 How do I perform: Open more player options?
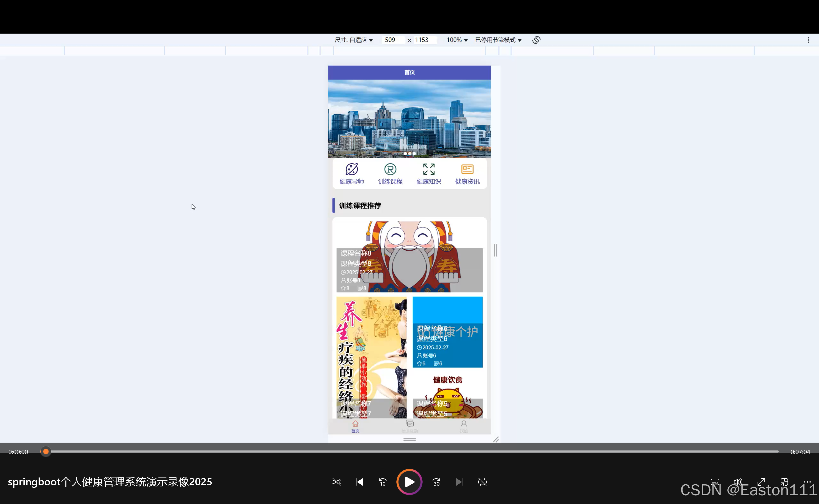[807, 482]
